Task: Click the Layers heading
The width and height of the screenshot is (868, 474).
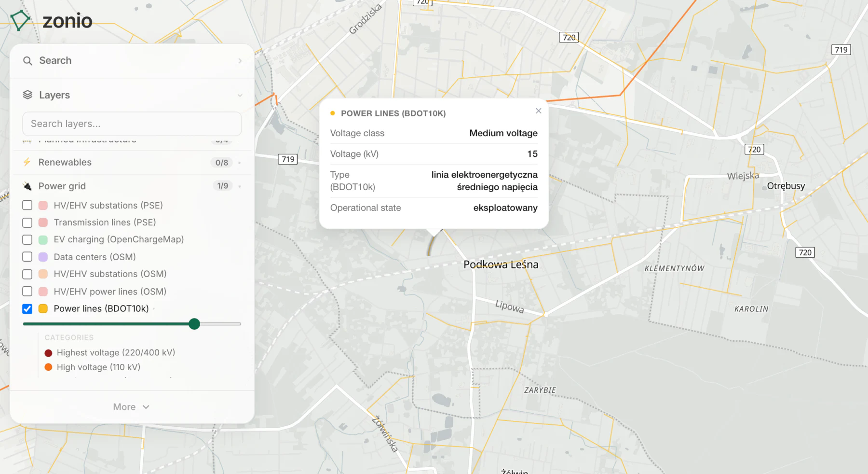Action: coord(54,95)
